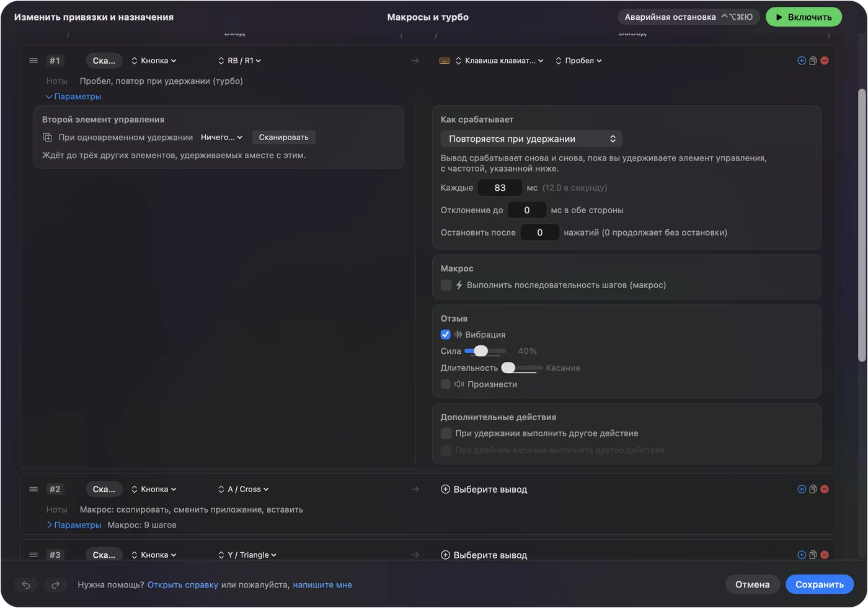Remove binding #1 with the red minus icon
The image size is (868, 608).
[x=825, y=61]
